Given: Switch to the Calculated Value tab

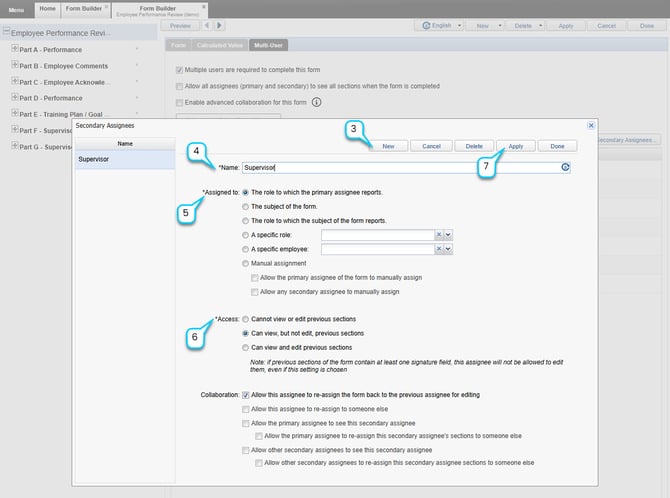Looking at the screenshot, I should point(220,45).
